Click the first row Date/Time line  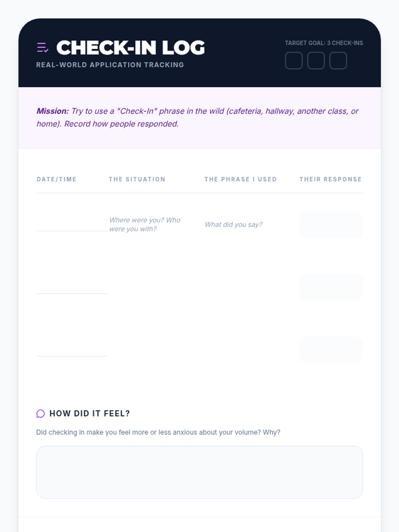[72, 225]
